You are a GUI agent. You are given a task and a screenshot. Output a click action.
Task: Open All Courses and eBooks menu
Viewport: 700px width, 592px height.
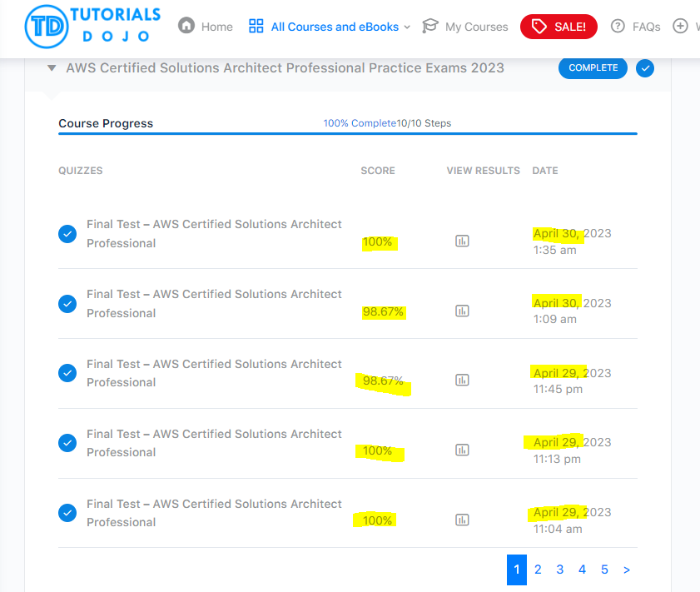coord(335,27)
